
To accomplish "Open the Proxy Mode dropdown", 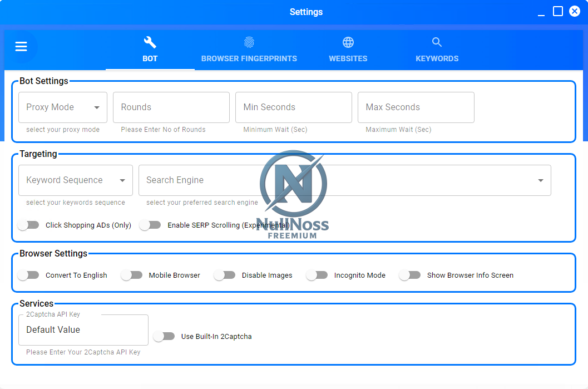I will (63, 107).
